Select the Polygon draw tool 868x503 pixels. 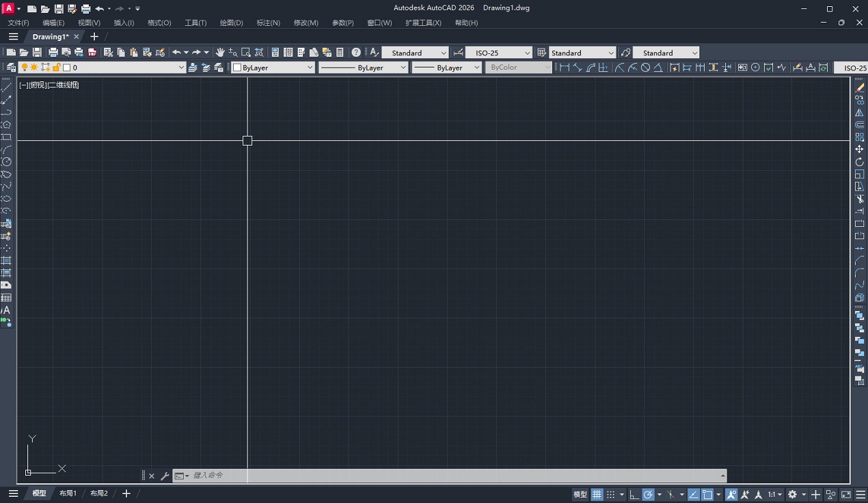[x=6, y=125]
